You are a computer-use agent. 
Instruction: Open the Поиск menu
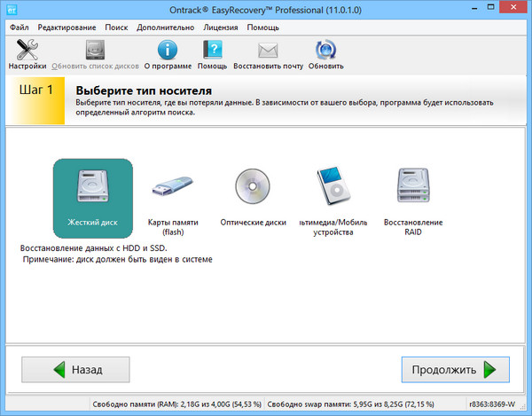[116, 27]
